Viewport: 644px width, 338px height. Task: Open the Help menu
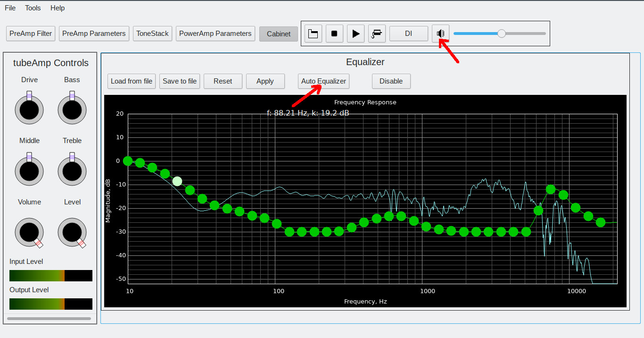coord(58,8)
